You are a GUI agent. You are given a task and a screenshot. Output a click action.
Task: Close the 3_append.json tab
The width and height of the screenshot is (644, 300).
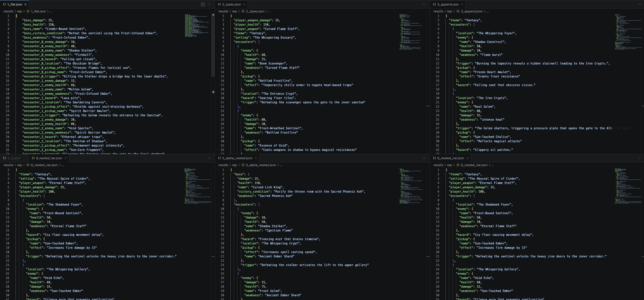click(x=462, y=4)
